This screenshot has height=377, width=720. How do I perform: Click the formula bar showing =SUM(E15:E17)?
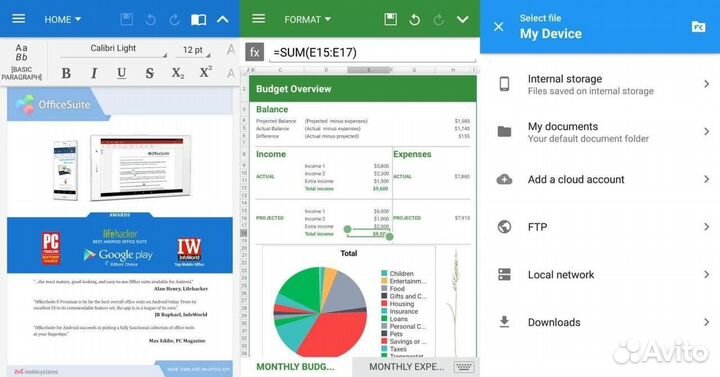coord(372,52)
